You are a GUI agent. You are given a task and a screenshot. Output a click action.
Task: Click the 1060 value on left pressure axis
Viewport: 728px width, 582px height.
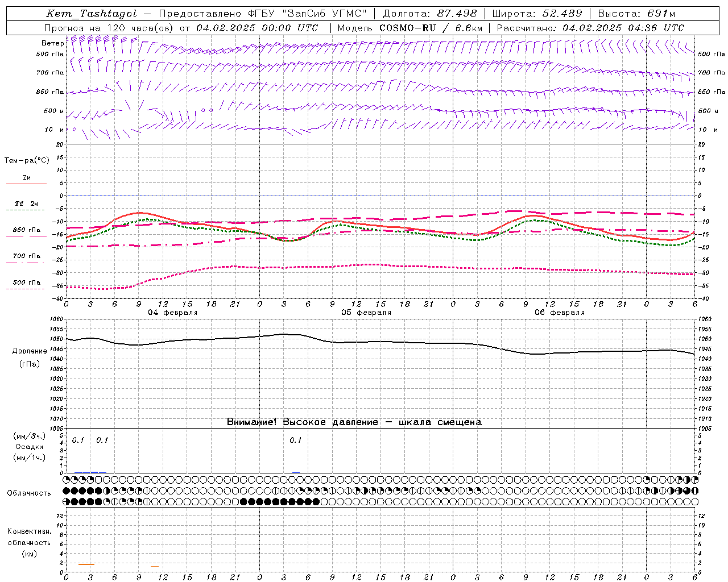(57, 319)
